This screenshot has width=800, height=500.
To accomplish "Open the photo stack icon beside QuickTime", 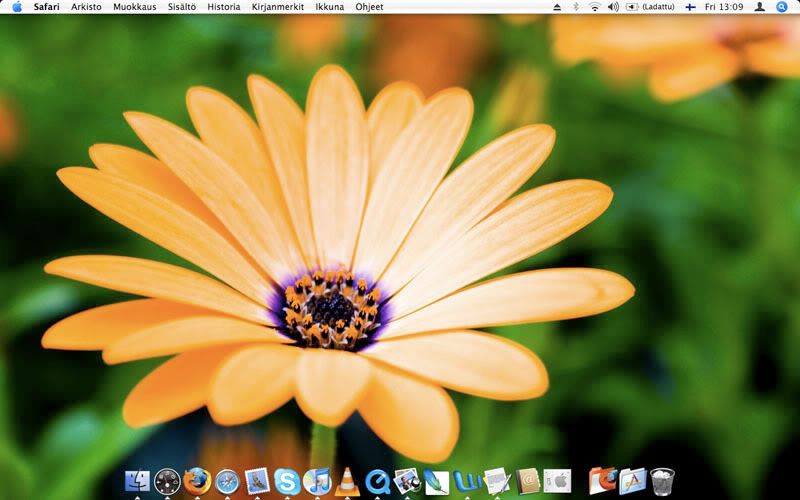I will click(407, 481).
